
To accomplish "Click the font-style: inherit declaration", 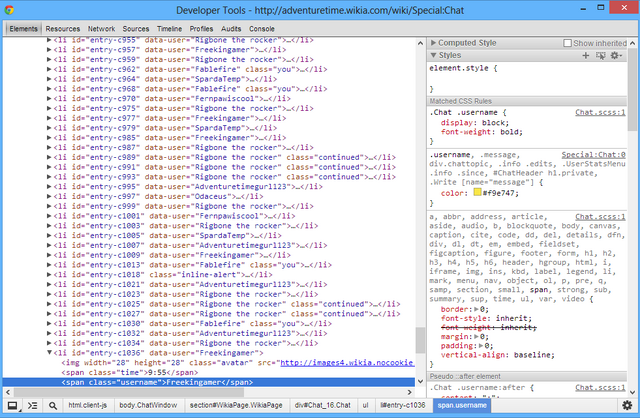I will coord(486,318).
